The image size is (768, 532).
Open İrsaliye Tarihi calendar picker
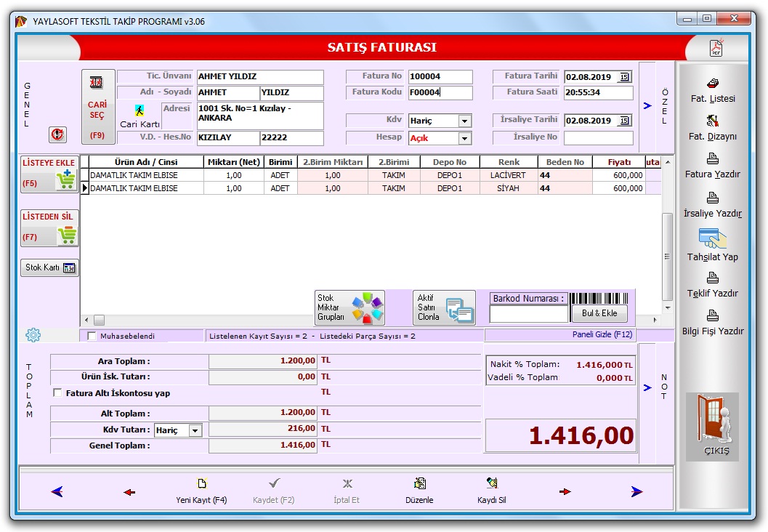click(624, 121)
